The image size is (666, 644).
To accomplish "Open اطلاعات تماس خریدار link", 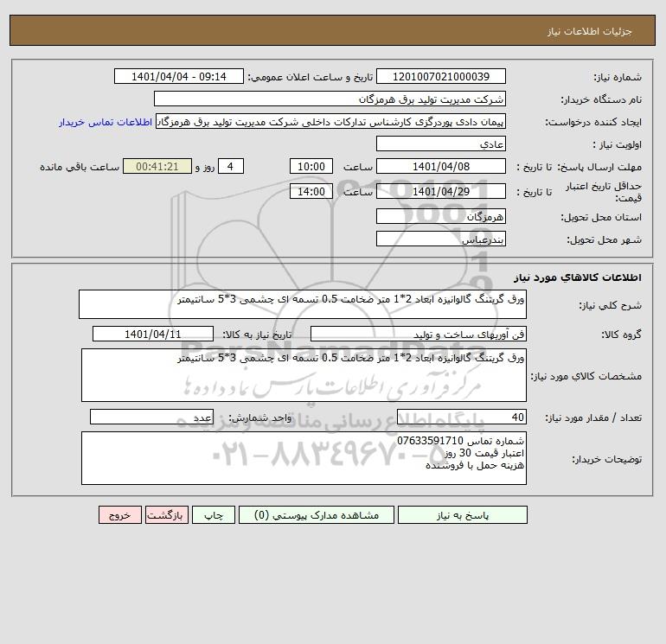I will tap(106, 122).
